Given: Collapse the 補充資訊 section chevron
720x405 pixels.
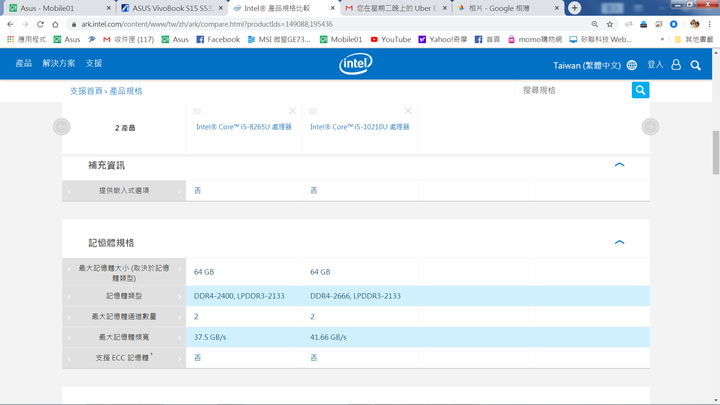Looking at the screenshot, I should [619, 164].
